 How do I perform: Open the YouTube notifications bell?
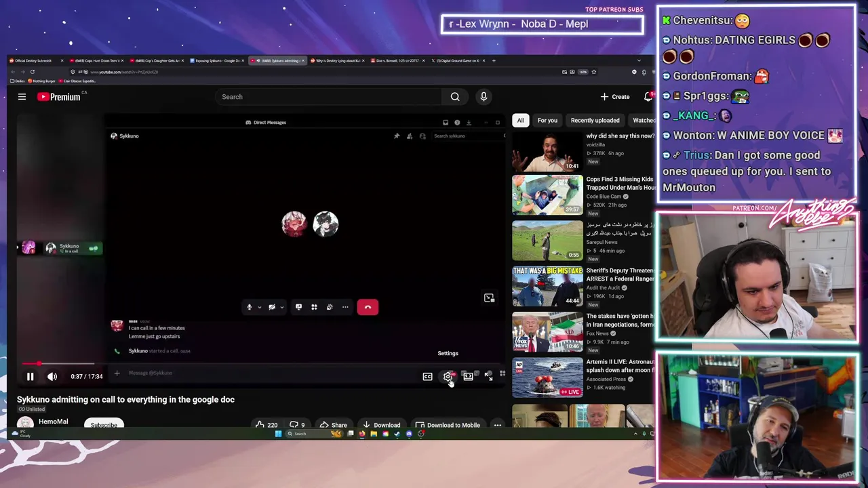coord(648,97)
